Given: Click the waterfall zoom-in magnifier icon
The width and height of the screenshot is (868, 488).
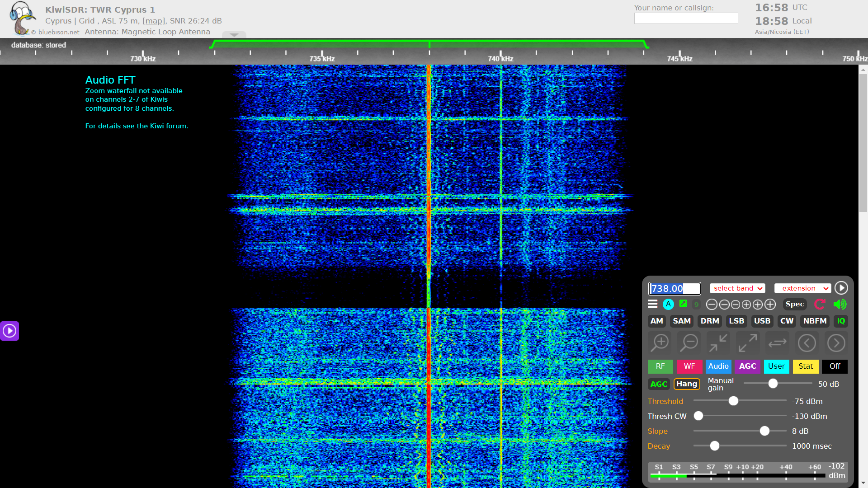Looking at the screenshot, I should tap(660, 343).
